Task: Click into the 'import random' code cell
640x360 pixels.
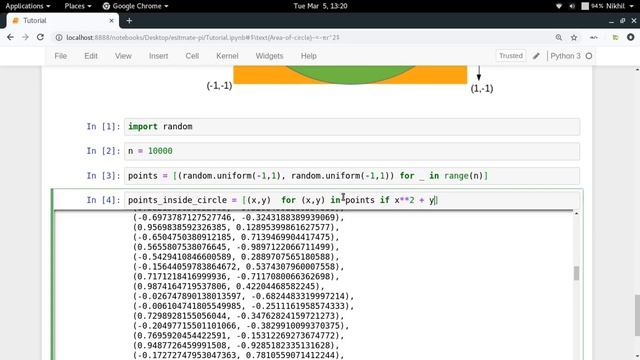Action: (x=352, y=127)
